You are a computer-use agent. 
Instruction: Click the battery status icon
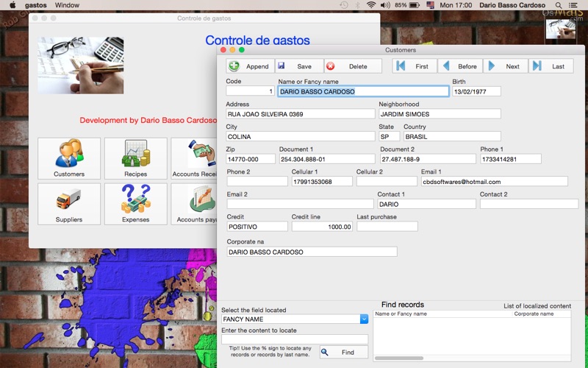coord(415,5)
